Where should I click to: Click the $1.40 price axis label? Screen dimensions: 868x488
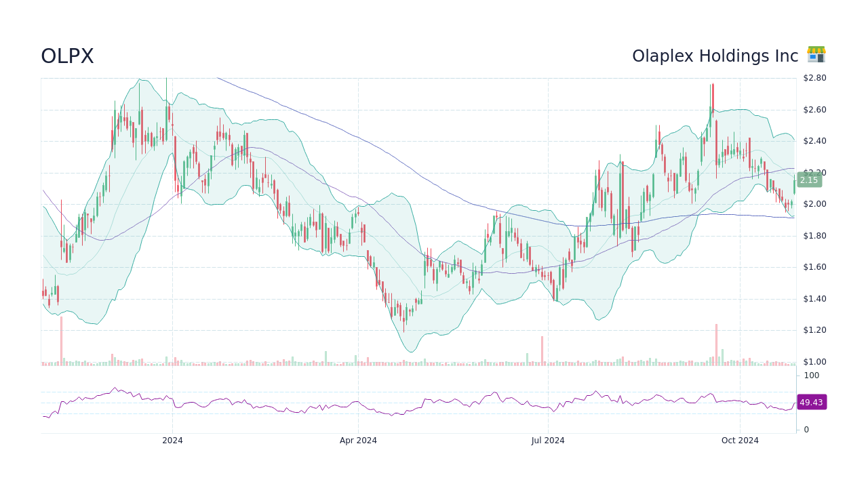click(814, 299)
